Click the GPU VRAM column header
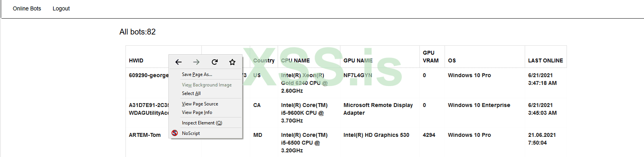Viewport: 644px width, 157px height. click(431, 57)
